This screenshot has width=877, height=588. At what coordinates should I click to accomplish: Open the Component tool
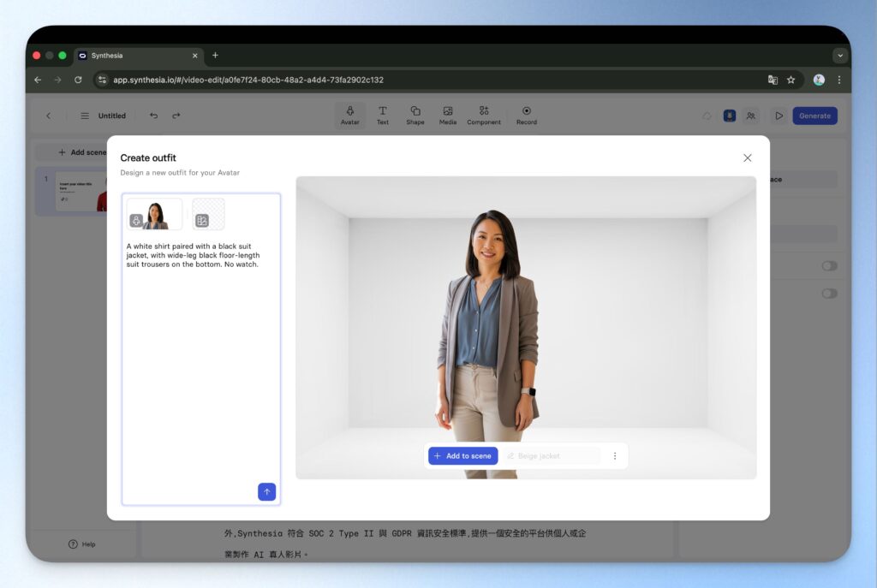click(484, 116)
